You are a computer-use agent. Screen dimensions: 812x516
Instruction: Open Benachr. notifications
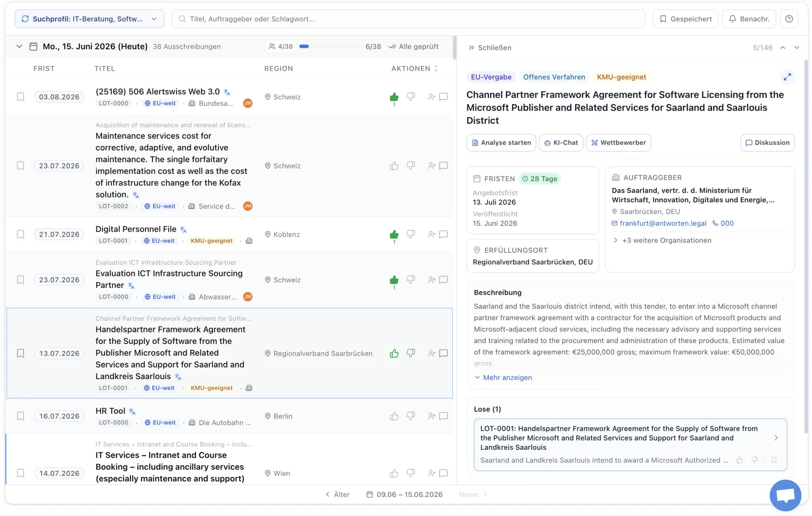[x=749, y=19]
